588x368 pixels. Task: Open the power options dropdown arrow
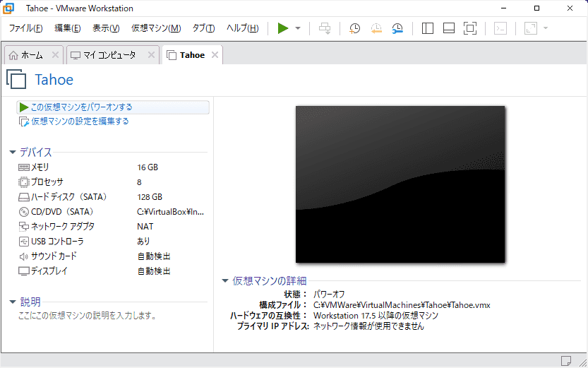click(x=298, y=28)
